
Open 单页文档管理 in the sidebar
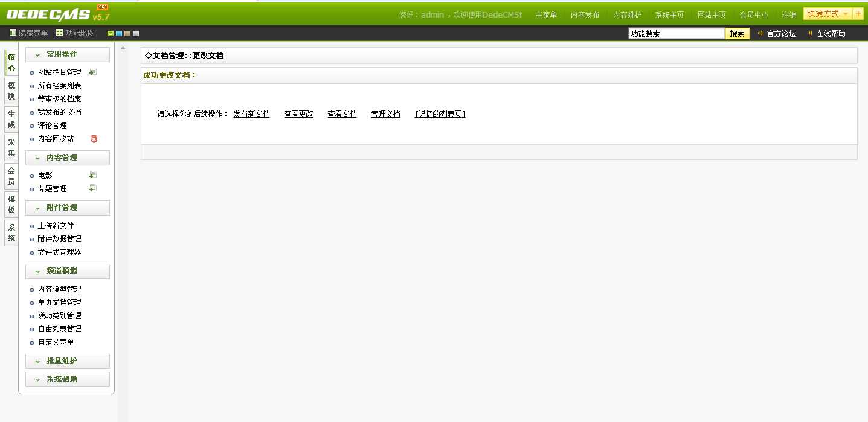(x=59, y=302)
